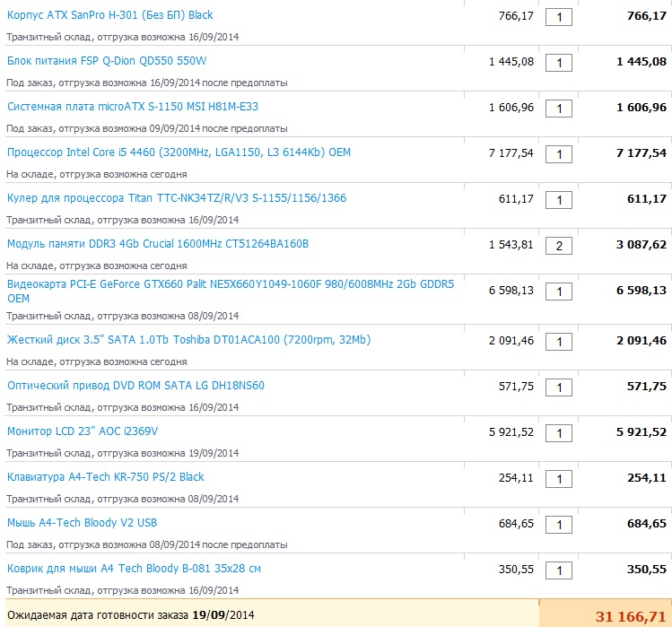This screenshot has height=627, width=672.
Task: Open the A4-Tech Bloody V2 mouse link
Action: click(x=83, y=523)
